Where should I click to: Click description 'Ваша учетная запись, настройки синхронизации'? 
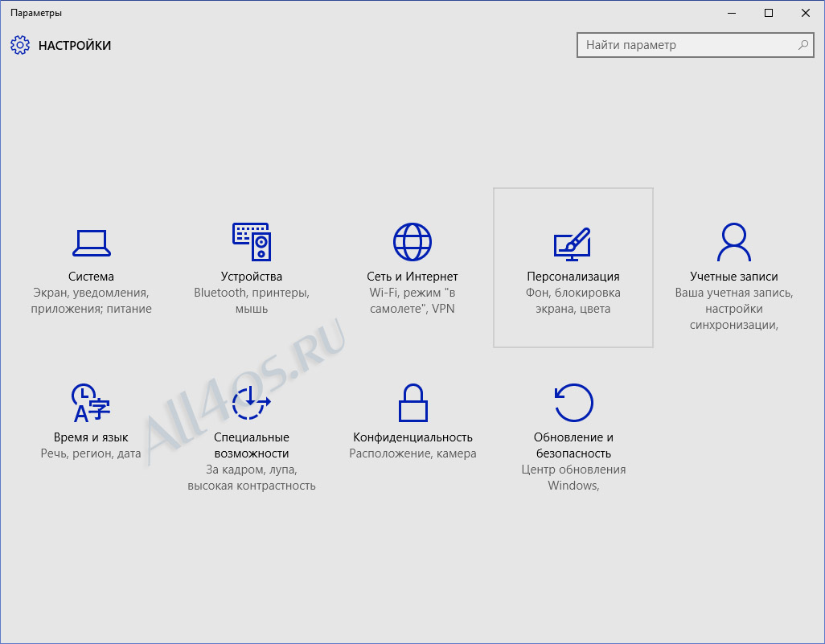pyautogui.click(x=734, y=308)
